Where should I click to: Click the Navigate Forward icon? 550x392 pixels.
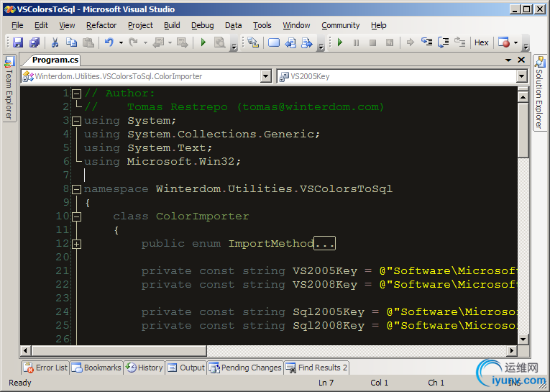pos(183,43)
